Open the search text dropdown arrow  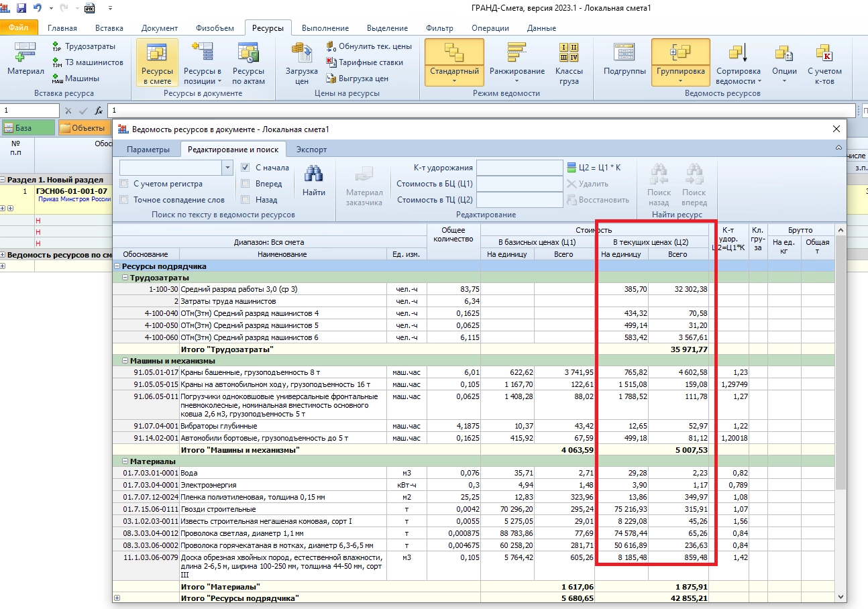point(227,168)
